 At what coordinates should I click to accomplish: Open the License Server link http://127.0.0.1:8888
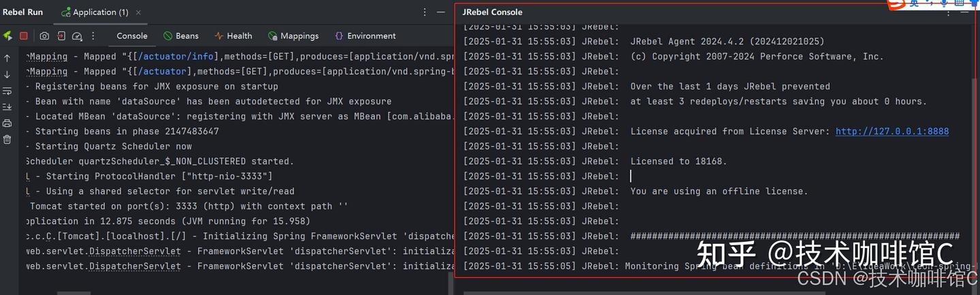point(892,131)
